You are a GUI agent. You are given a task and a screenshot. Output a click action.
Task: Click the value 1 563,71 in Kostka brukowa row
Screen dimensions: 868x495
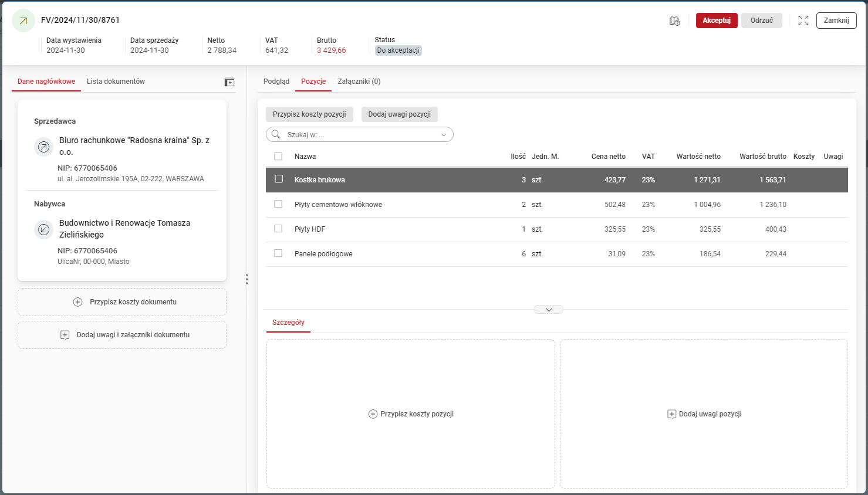tap(773, 180)
